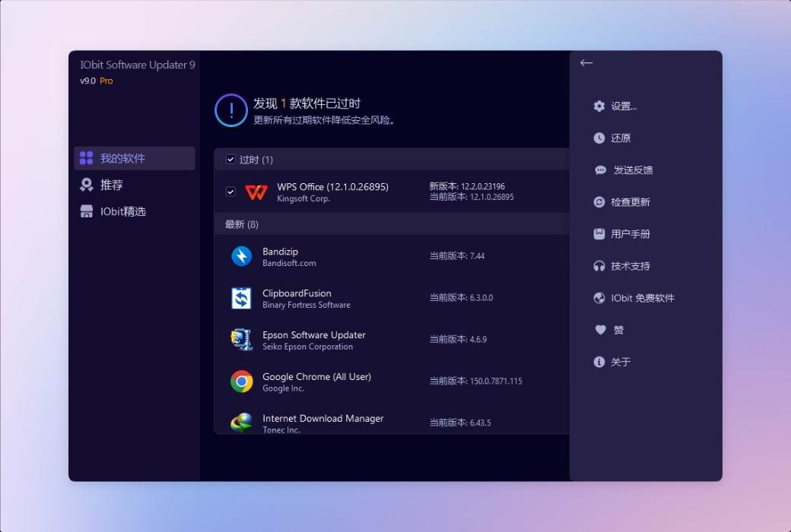Click the Google Chrome icon

tap(242, 382)
